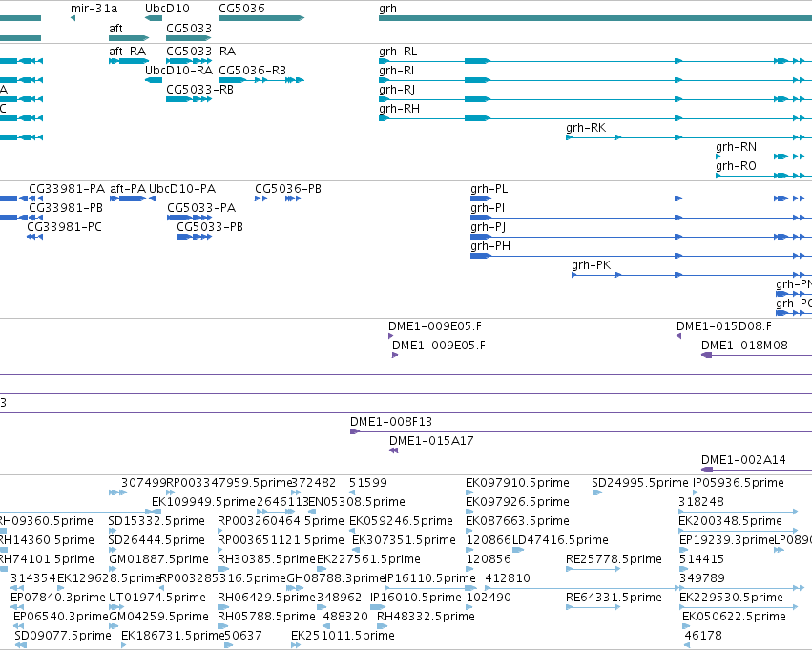Select the CG5033-RA transcript label
812x650 pixels.
click(x=200, y=52)
